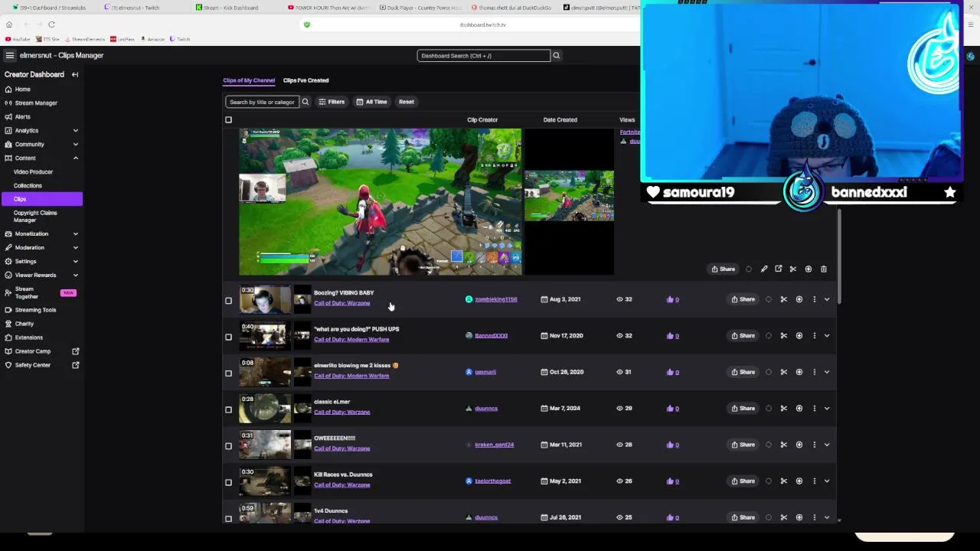980x551 pixels.
Task: Play the expanded Fortnite clip preview
Action: tap(381, 202)
